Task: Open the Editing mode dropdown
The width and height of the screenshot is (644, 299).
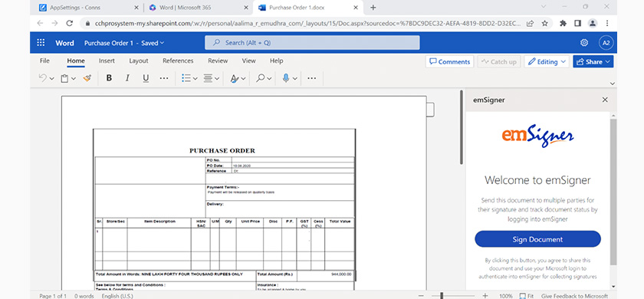Action: pos(547,61)
